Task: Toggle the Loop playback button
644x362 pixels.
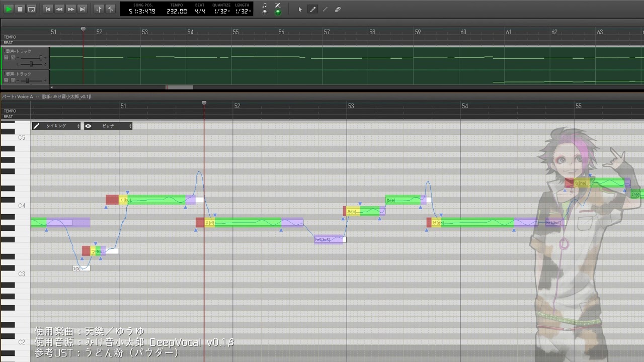Action: (32, 9)
